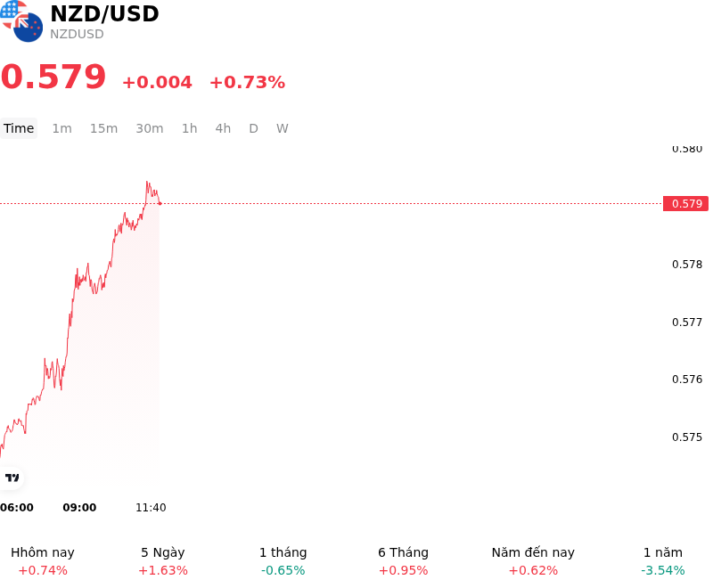This screenshot has height=588, width=713.
Task: Select the 4h chart interval
Action: coord(223,128)
